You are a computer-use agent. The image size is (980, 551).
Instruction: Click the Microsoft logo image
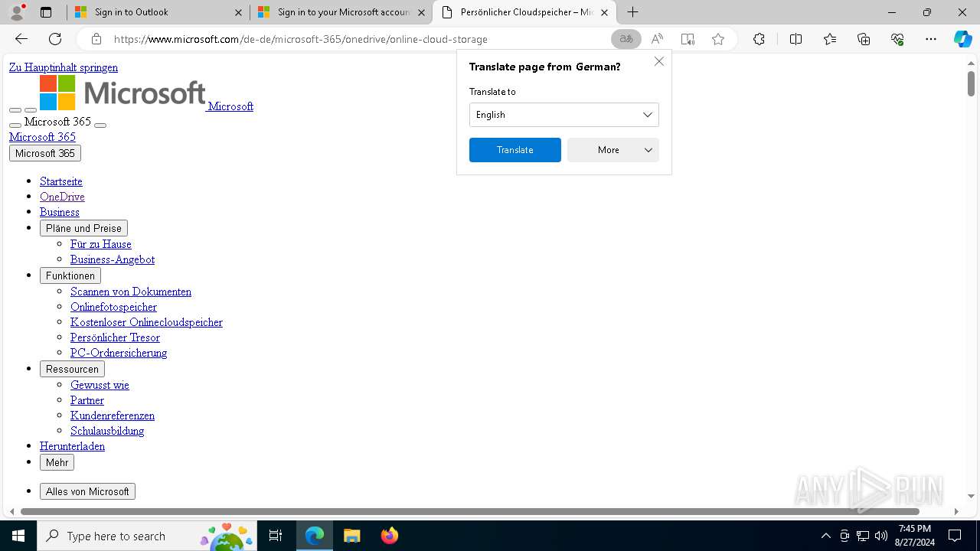tap(122, 93)
